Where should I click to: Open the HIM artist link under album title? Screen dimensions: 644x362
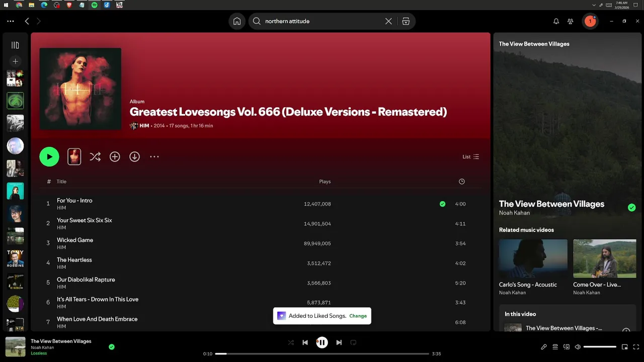click(x=144, y=126)
